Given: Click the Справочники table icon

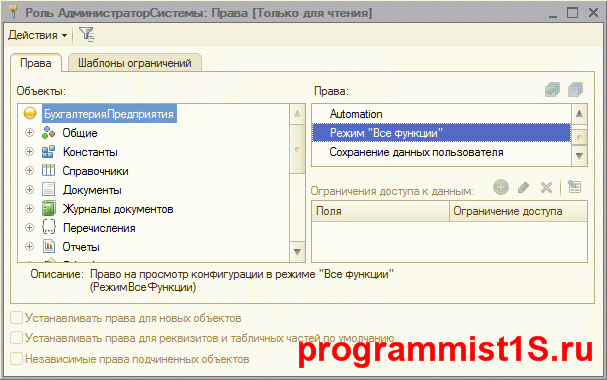Looking at the screenshot, I should (48, 171).
